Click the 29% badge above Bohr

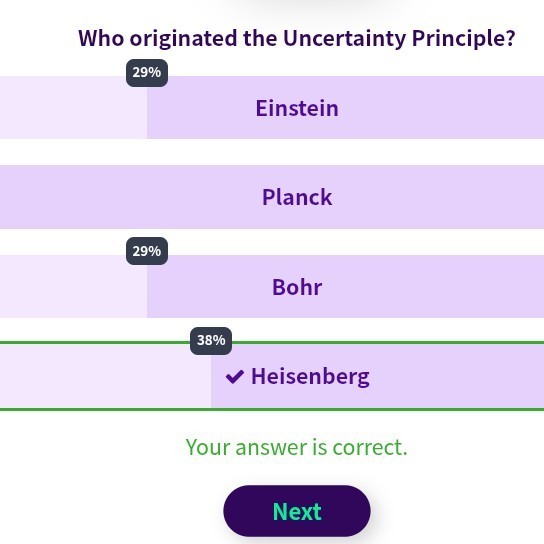point(147,251)
